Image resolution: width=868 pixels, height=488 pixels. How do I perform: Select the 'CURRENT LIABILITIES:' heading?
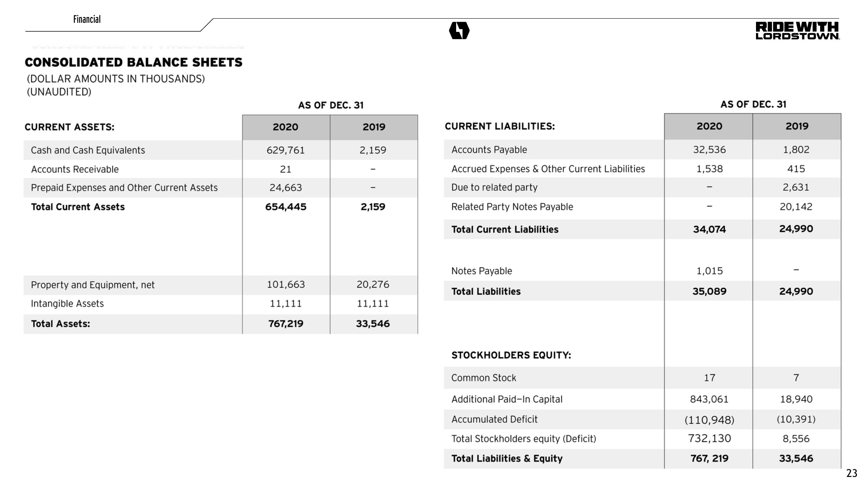coord(500,126)
